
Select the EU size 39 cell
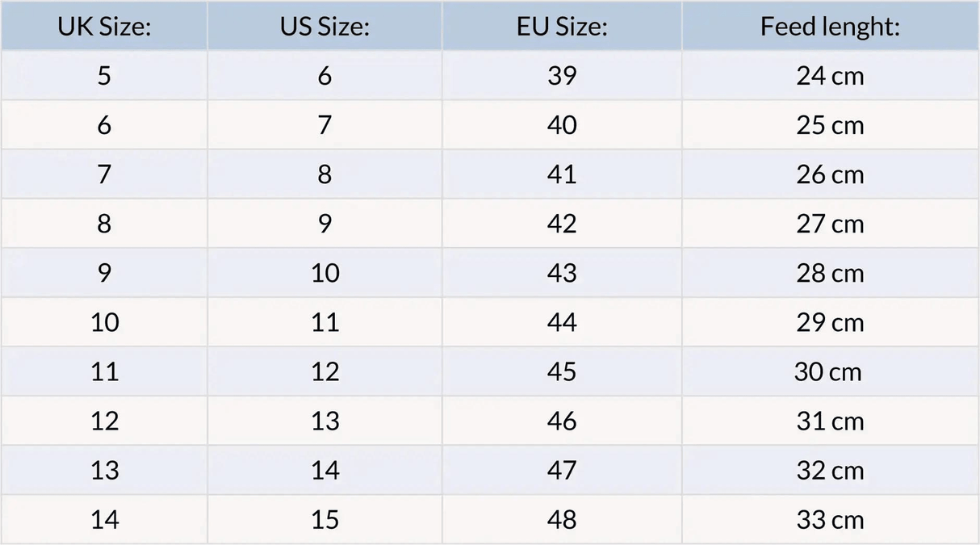[562, 76]
